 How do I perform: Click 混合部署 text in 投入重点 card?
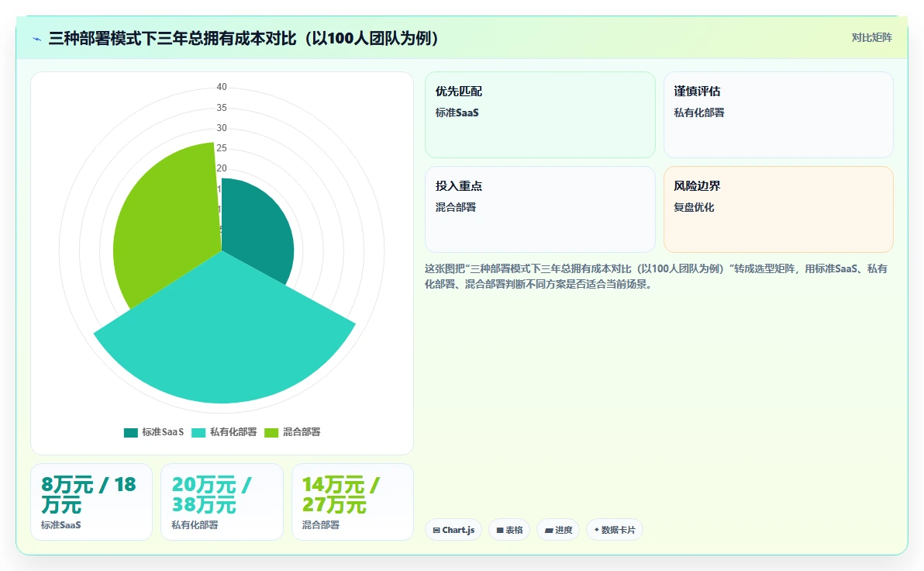coord(456,207)
